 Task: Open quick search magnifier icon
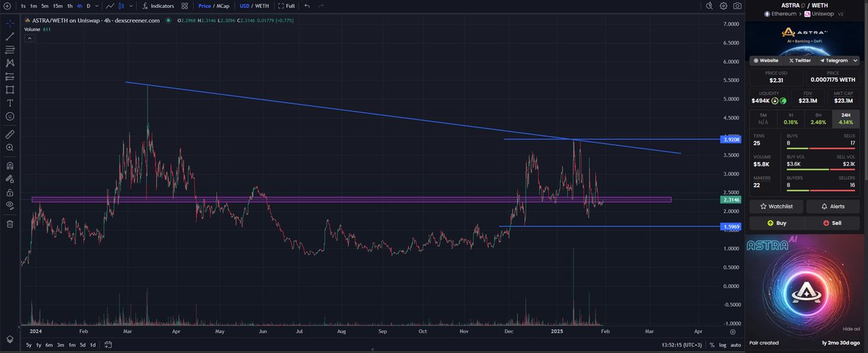(708, 6)
